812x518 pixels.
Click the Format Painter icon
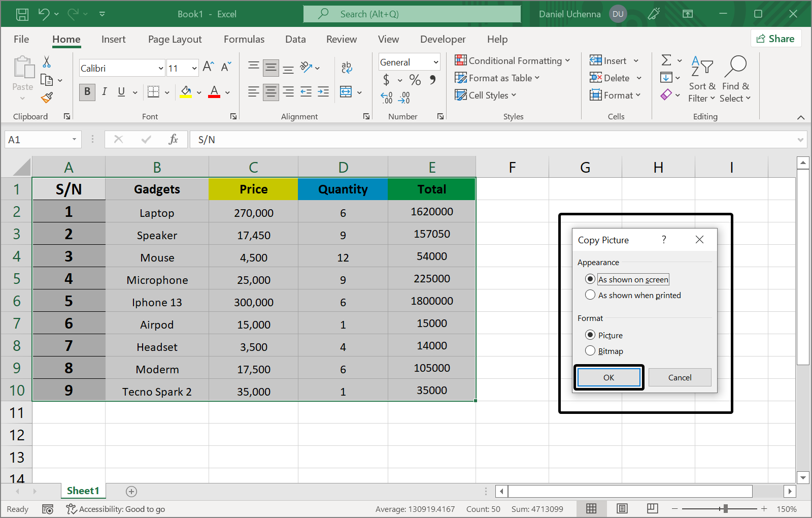click(x=47, y=98)
